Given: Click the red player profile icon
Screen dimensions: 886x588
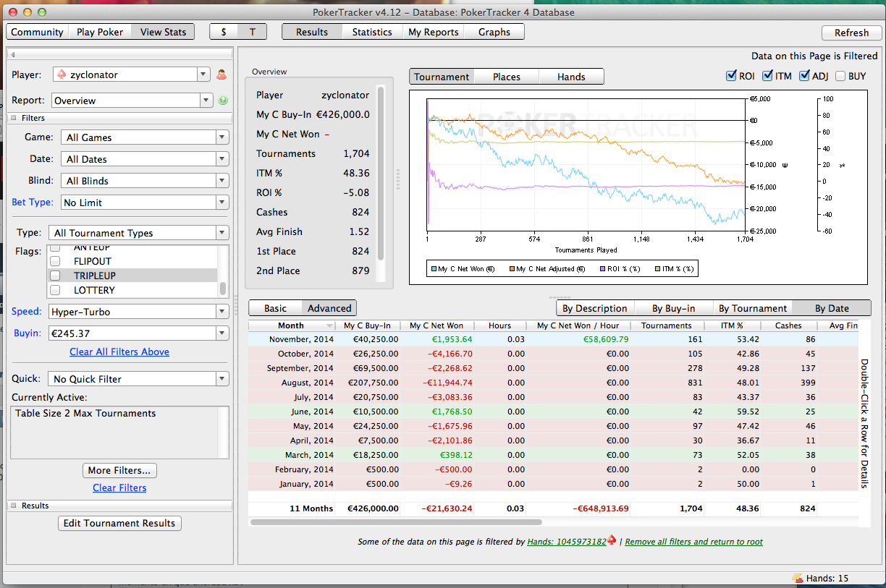Looking at the screenshot, I should point(221,74).
